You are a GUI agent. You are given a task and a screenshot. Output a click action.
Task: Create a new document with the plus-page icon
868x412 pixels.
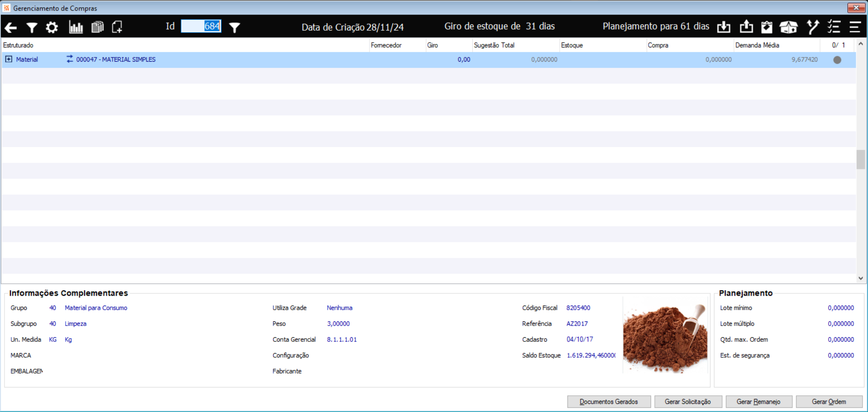pyautogui.click(x=117, y=27)
